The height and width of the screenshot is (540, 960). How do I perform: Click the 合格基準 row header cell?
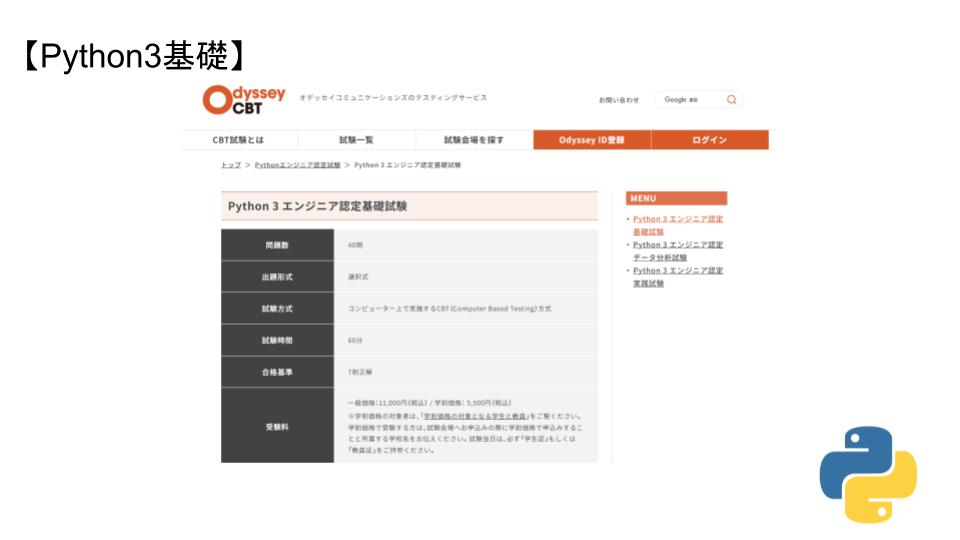click(278, 372)
